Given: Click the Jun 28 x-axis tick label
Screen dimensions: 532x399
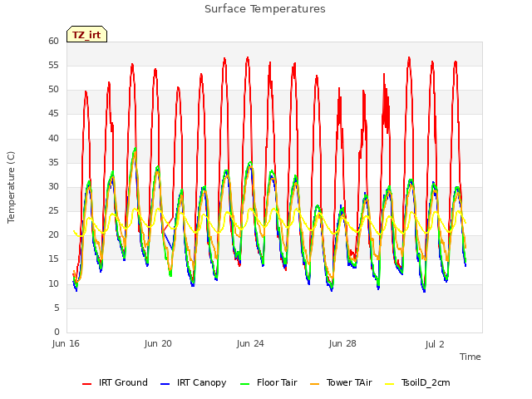Looking at the screenshot, I should coord(342,343).
